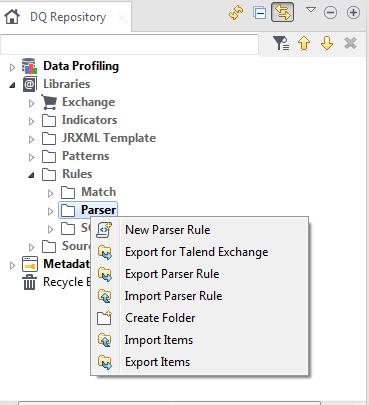Click the Rules folder icon
Viewport: 369px width, 405px height.
(x=49, y=175)
